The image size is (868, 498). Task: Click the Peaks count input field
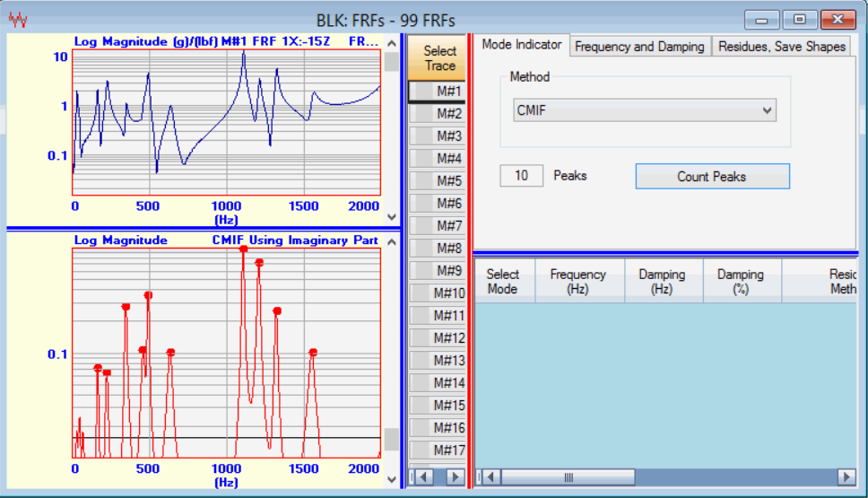coord(521,176)
